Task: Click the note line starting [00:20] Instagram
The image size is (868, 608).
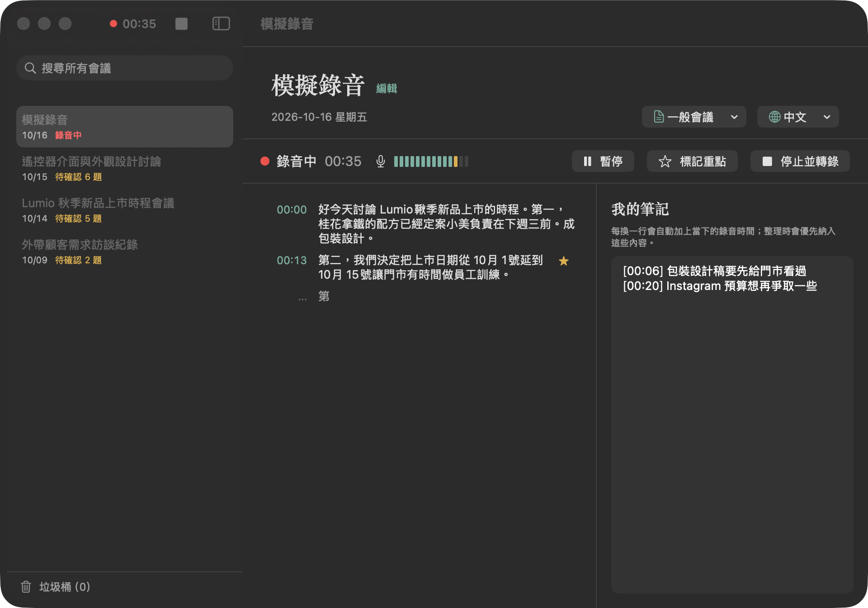Action: pyautogui.click(x=720, y=286)
